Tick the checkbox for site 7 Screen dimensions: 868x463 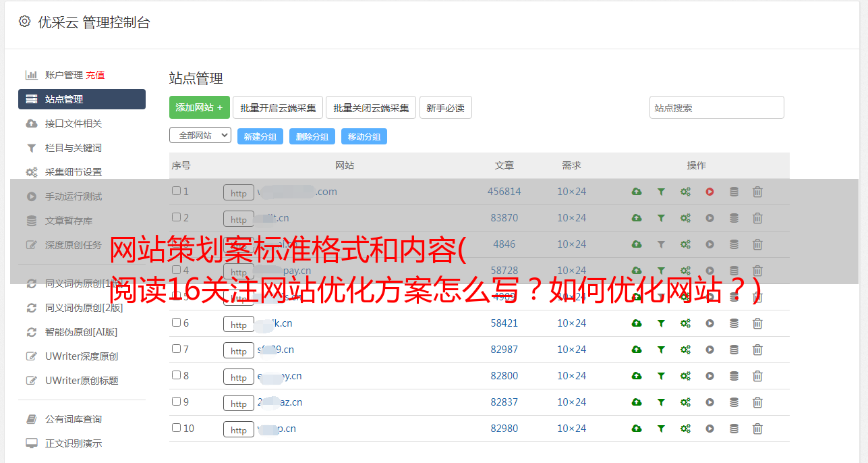pos(176,349)
